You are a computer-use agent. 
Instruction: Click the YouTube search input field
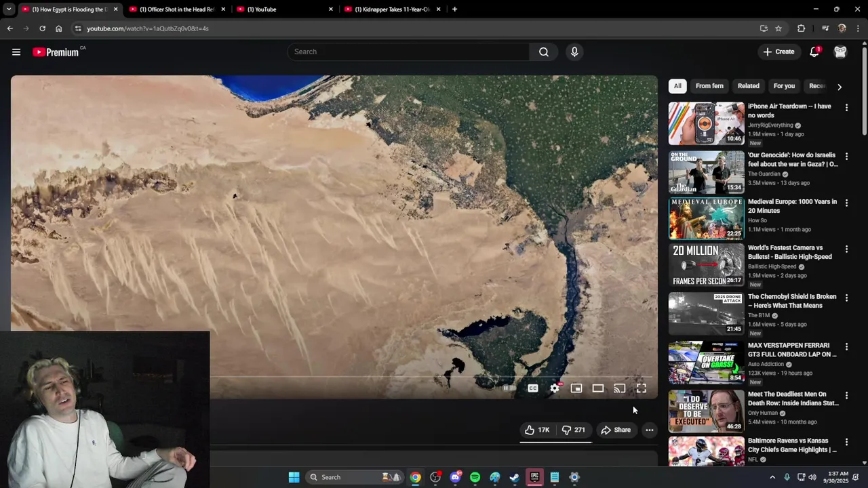408,52
